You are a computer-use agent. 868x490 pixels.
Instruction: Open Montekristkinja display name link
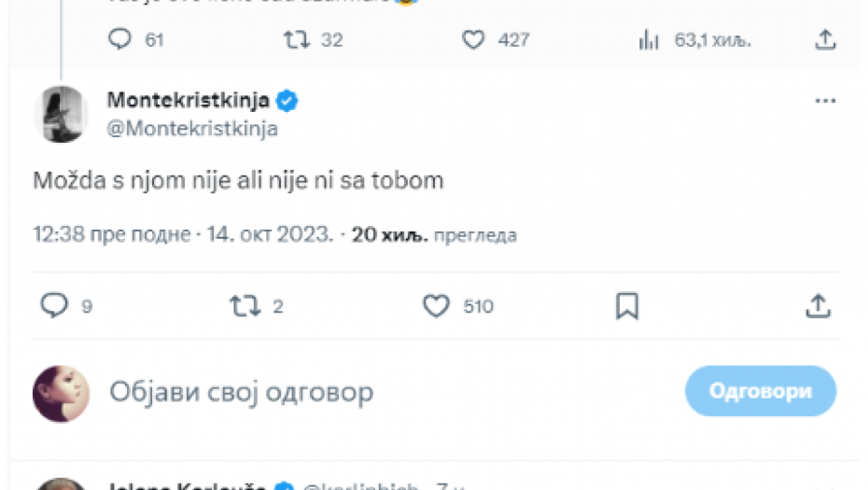188,100
